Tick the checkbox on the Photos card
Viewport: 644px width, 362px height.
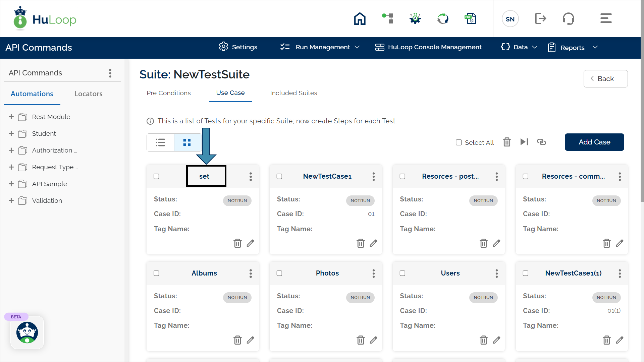(279, 273)
